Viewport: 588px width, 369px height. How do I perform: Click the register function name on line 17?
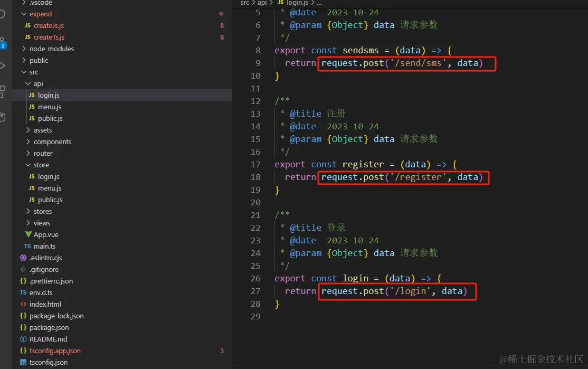[363, 165]
